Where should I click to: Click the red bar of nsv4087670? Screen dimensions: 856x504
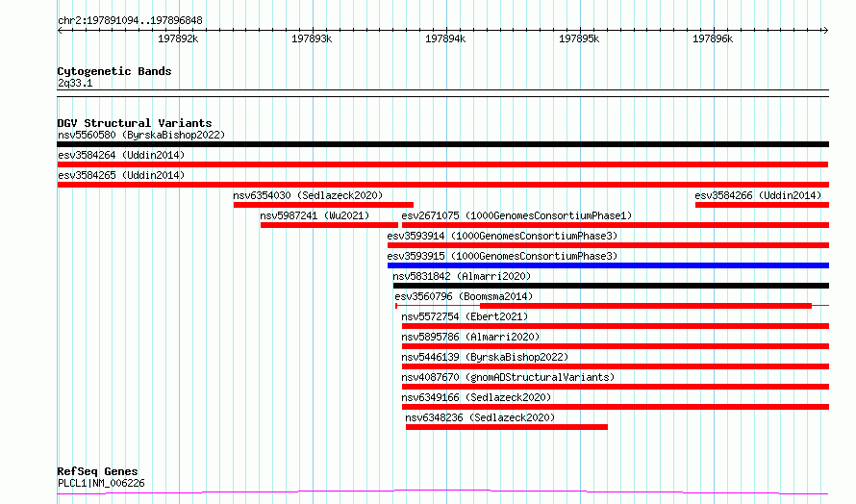(x=616, y=388)
